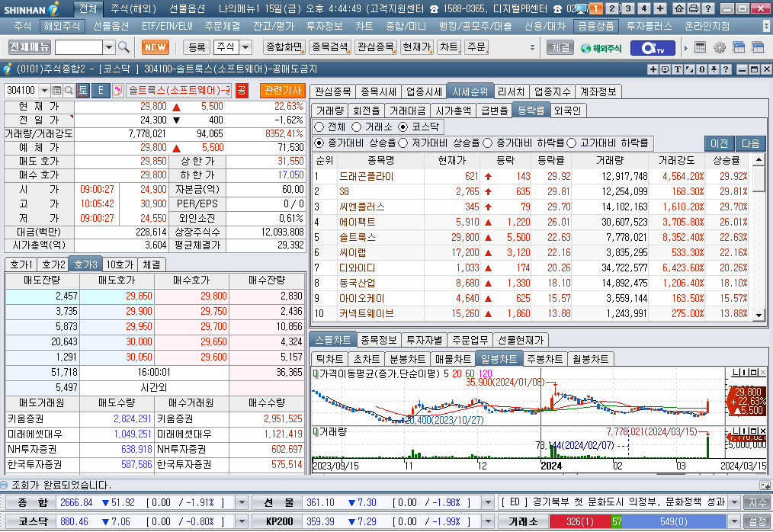Click the stock search magnifier beside code 304100
Viewport: 773px width, 532px height.
coord(69,90)
